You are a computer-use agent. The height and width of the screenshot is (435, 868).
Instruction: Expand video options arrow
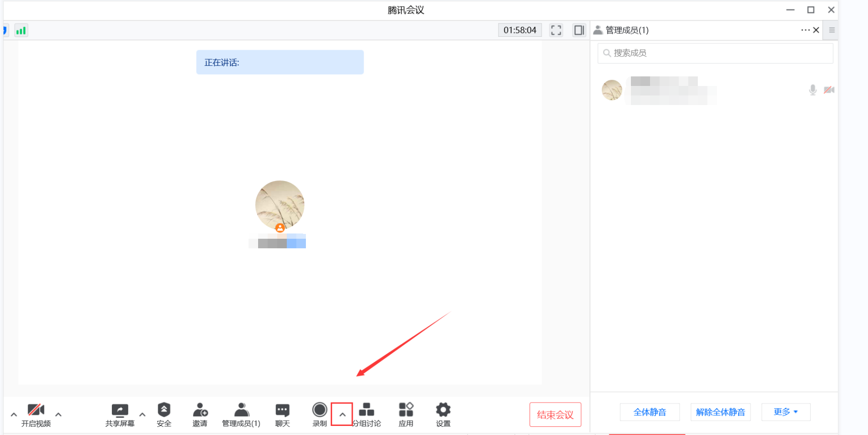pyautogui.click(x=58, y=414)
